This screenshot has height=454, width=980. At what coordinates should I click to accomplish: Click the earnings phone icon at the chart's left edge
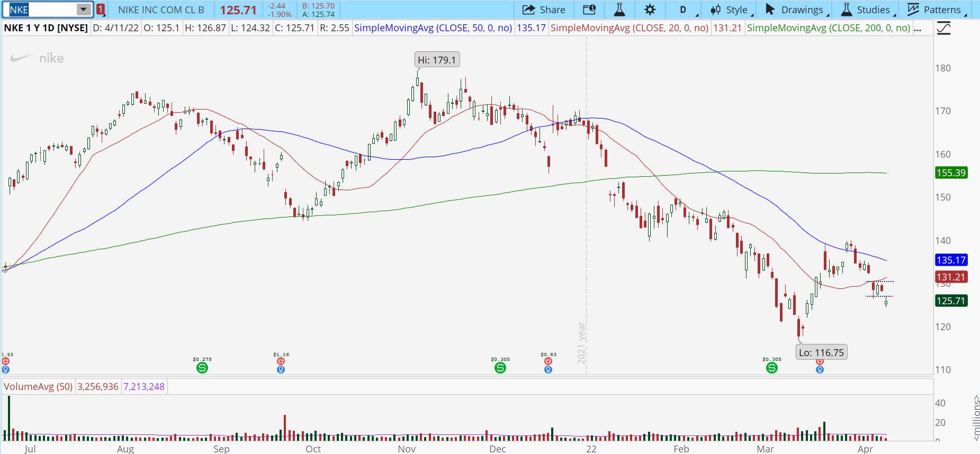coord(5,361)
